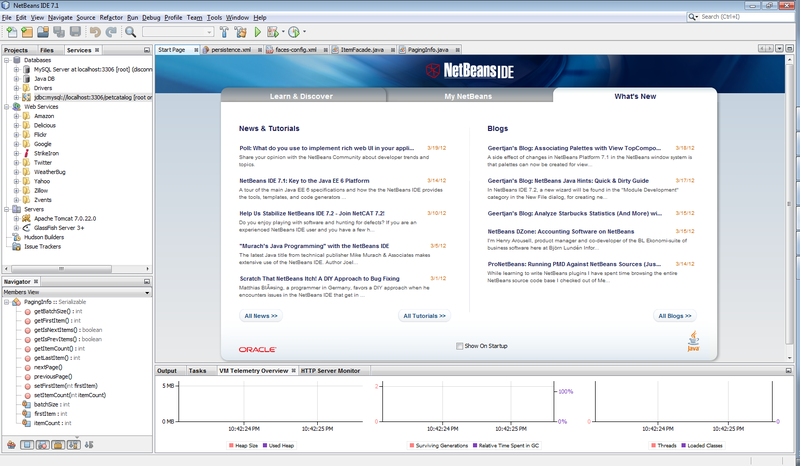800x466 pixels.
Task: Click the Clean and Build Project icon
Action: click(x=240, y=32)
